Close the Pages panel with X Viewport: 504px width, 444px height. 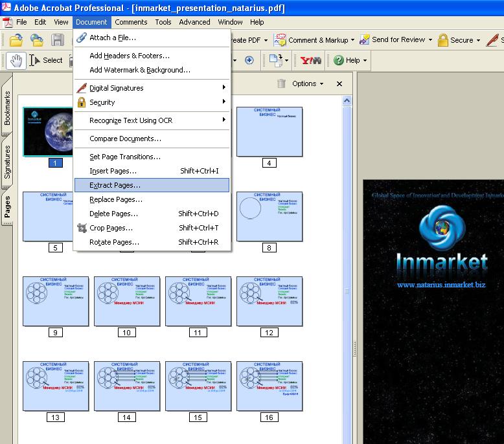339,83
